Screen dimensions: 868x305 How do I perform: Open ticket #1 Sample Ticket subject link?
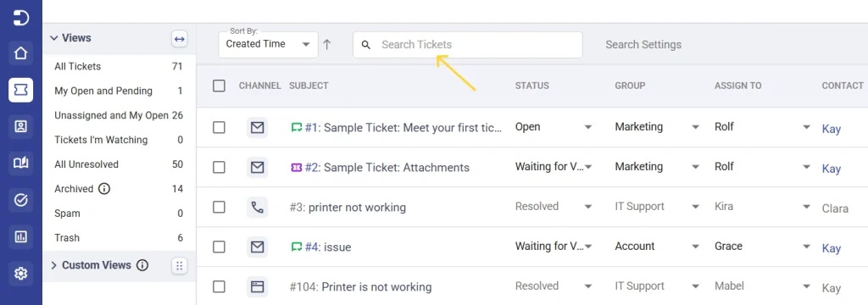pos(403,128)
